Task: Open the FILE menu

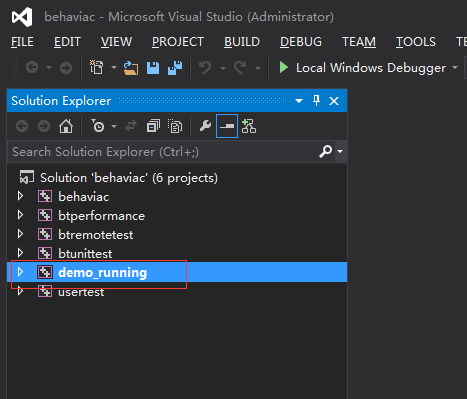Action: [22, 42]
